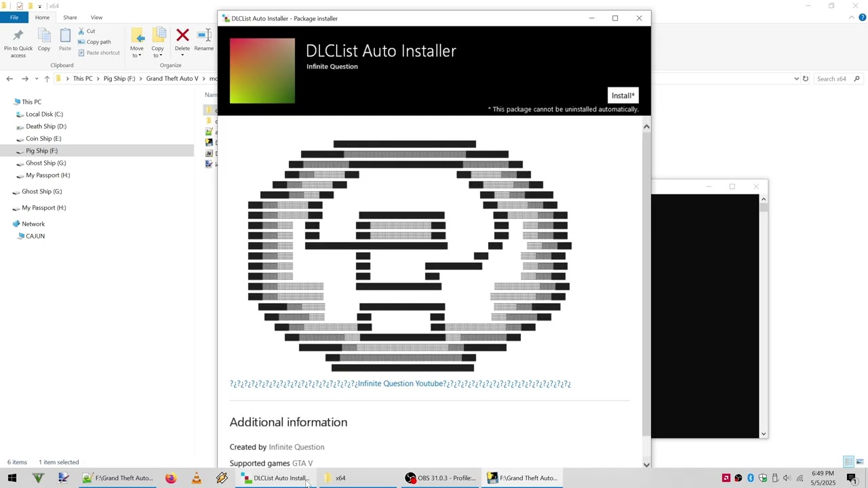Viewport: 868px width, 488px height.
Task: Select This PC in the navigation tree
Action: (x=31, y=102)
